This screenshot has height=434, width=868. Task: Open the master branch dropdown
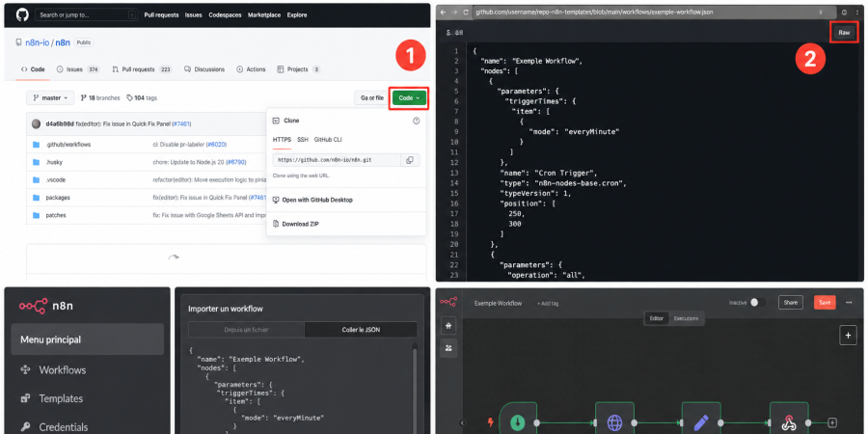click(x=50, y=98)
